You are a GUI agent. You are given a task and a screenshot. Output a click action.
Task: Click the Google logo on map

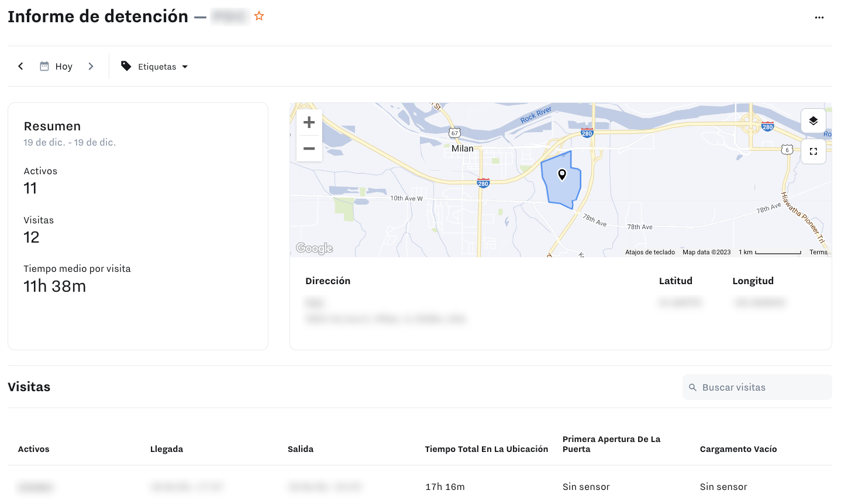[315, 248]
